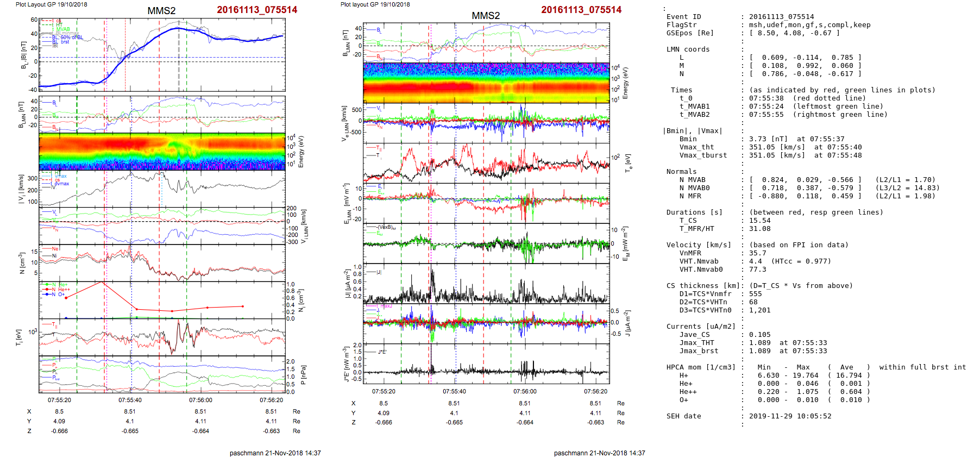The image size is (980, 457).
Task: Click the electron energy spectrogram in right plot
Action: point(486,83)
